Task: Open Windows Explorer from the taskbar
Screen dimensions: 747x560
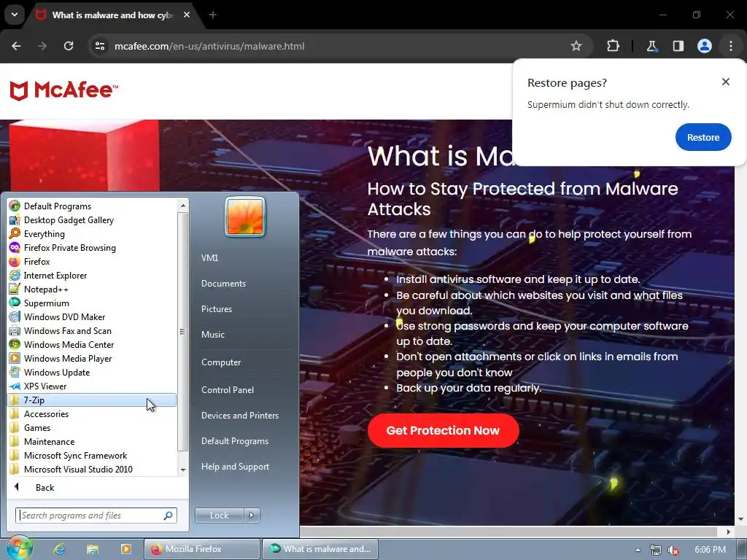Action: click(x=93, y=549)
